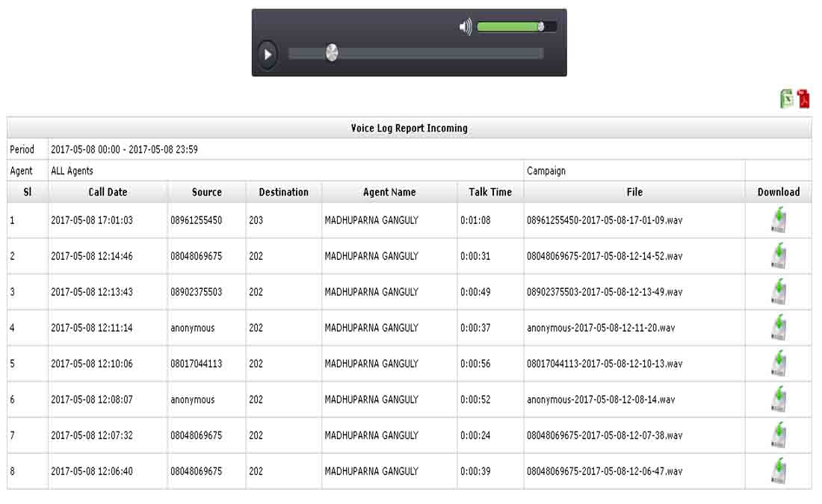Mute audio using the speaker icon
Viewport: 822px width, 504px height.
tap(463, 25)
